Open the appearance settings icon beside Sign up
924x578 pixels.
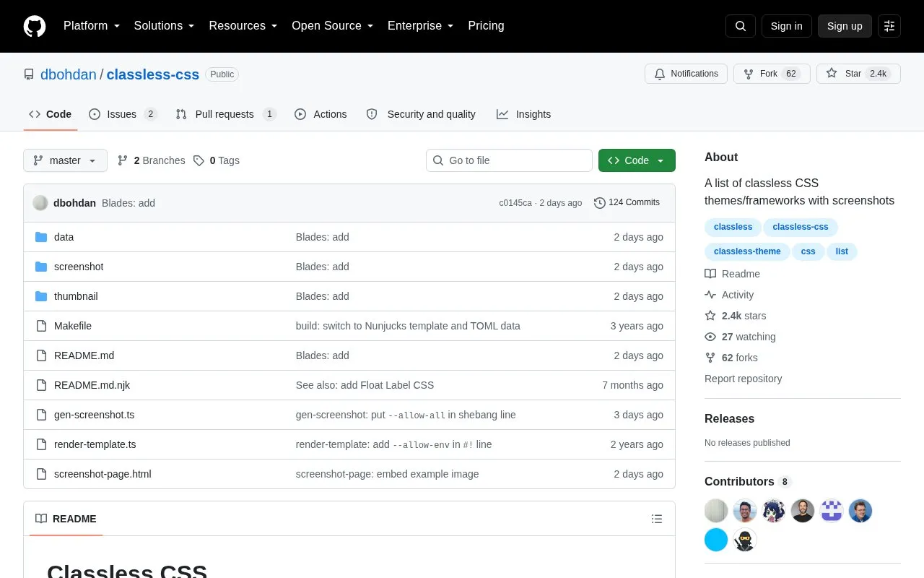(889, 26)
